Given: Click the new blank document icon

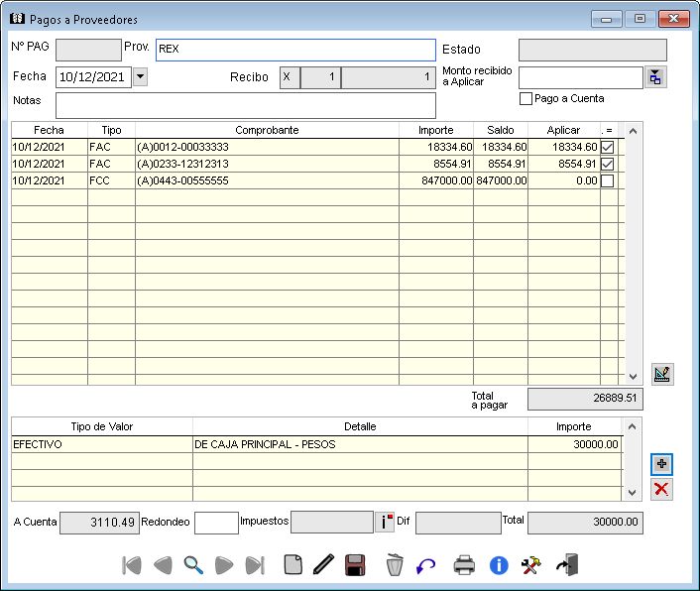Looking at the screenshot, I should (x=292, y=565).
